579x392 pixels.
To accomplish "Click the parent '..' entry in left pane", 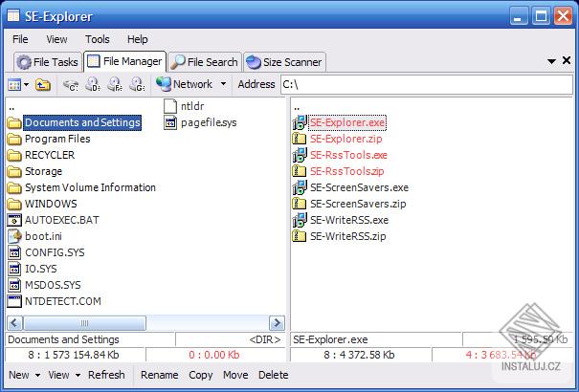I will pyautogui.click(x=11, y=108).
